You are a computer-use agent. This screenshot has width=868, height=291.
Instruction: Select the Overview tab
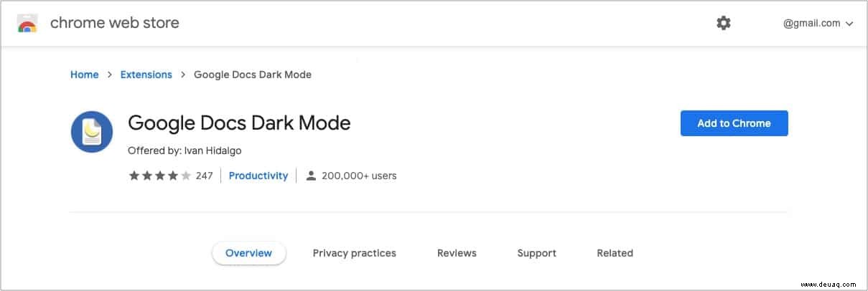click(248, 253)
